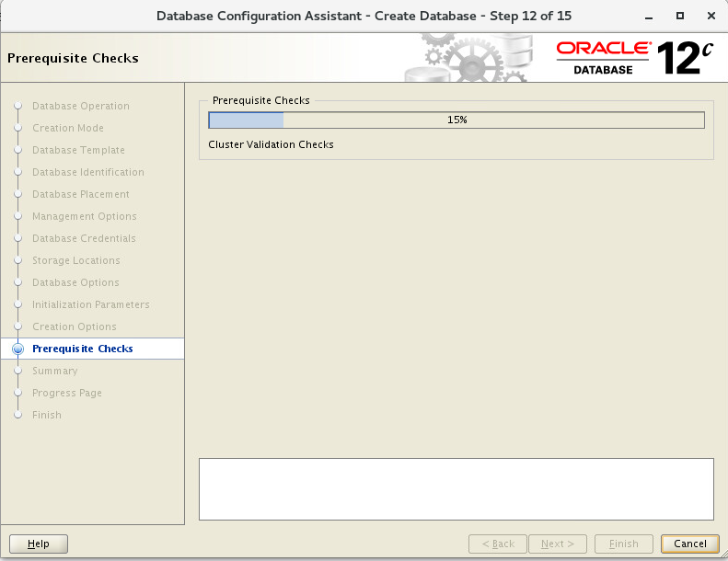Click the 15% prerequisite progress bar
This screenshot has height=561, width=728.
click(456, 120)
